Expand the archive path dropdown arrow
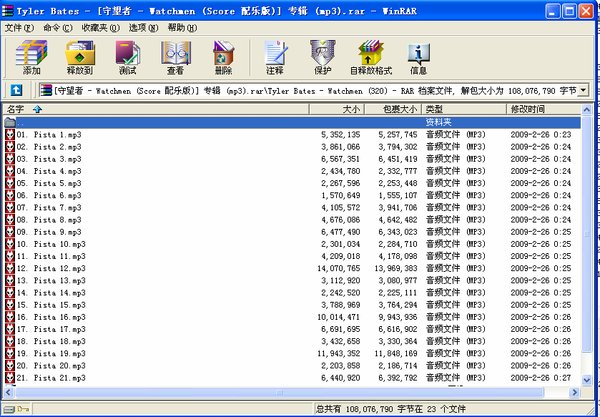The height and width of the screenshot is (417, 600). click(x=583, y=91)
